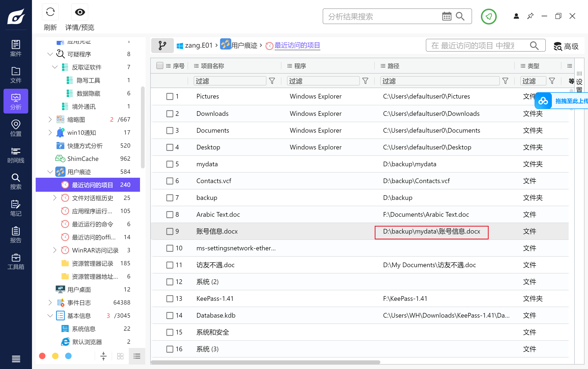Collapse the 基本信息 tree node
The height and width of the screenshot is (369, 588).
(50, 316)
